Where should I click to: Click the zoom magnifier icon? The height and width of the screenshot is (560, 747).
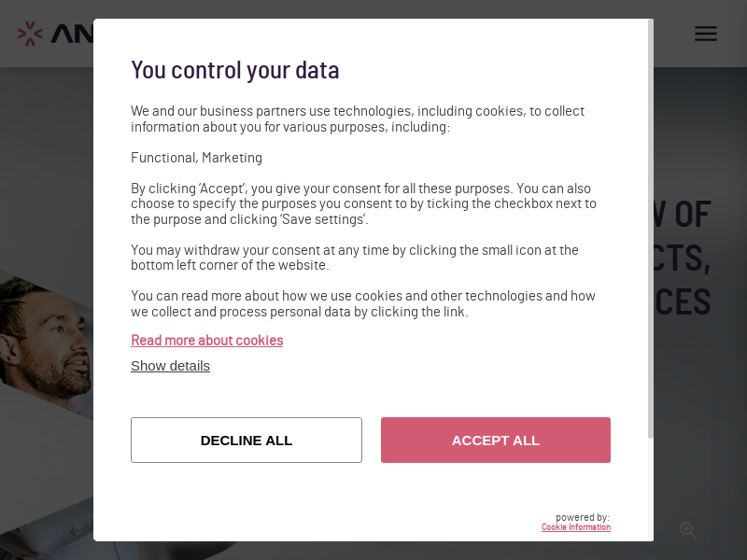click(x=688, y=530)
